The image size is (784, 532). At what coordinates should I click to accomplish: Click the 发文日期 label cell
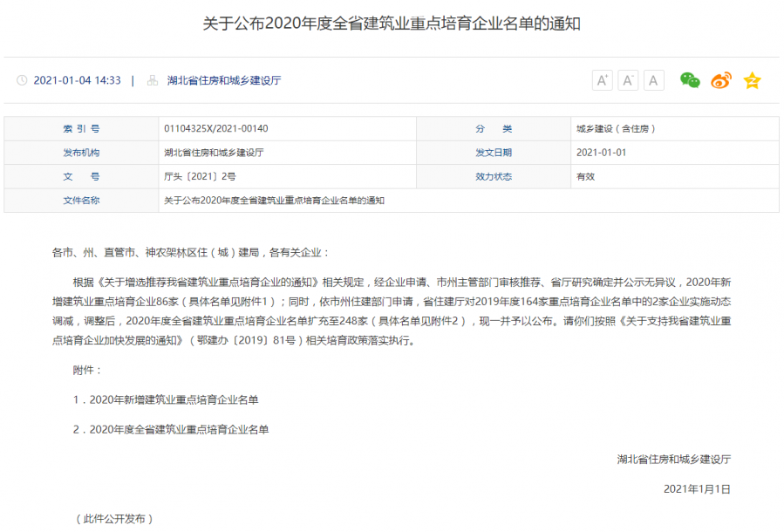point(494,153)
